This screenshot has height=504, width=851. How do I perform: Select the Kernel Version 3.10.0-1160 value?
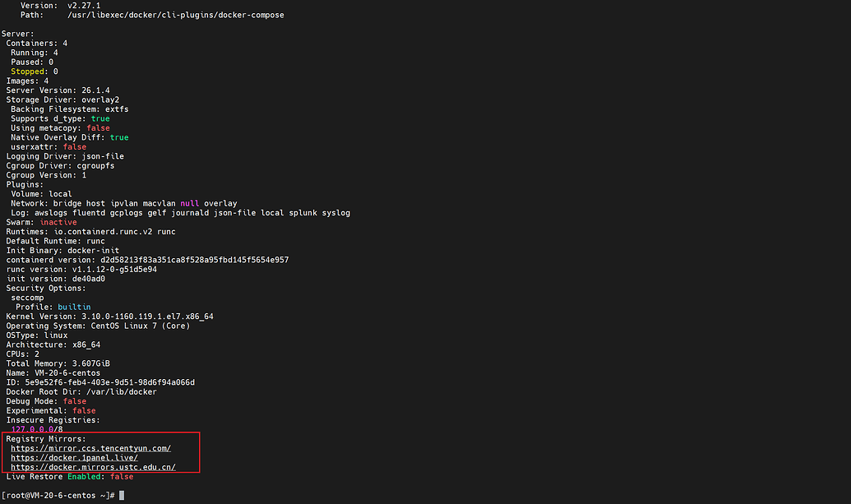pyautogui.click(x=146, y=317)
